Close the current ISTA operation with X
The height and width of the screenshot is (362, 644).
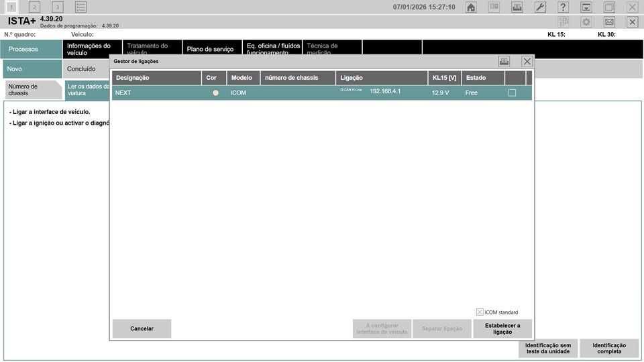[632, 21]
